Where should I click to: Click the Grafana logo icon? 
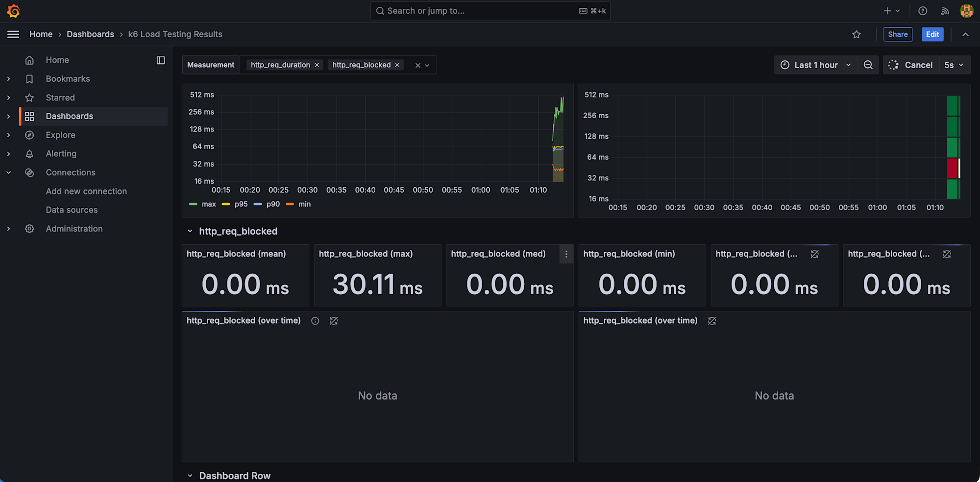point(13,11)
